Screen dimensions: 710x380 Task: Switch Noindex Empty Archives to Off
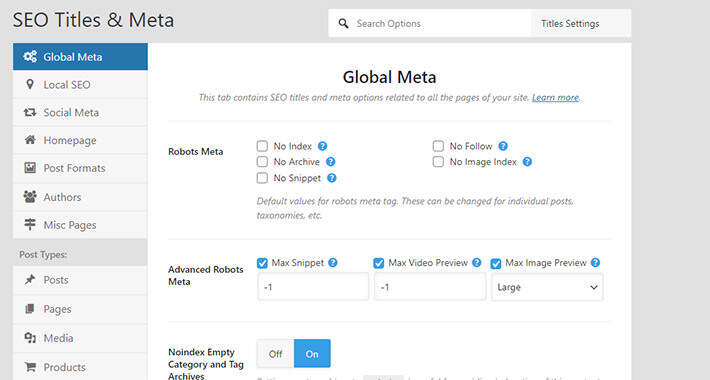275,354
